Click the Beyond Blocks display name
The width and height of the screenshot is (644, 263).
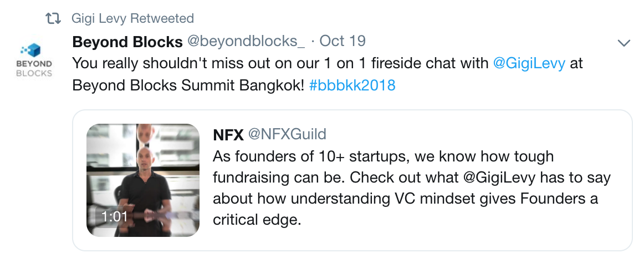(x=127, y=41)
